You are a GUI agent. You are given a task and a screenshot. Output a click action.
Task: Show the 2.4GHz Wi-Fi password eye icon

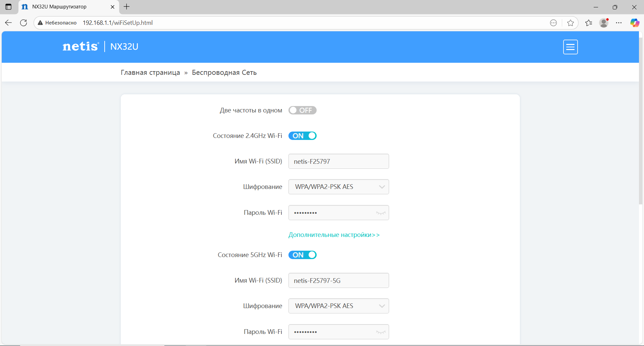point(381,213)
